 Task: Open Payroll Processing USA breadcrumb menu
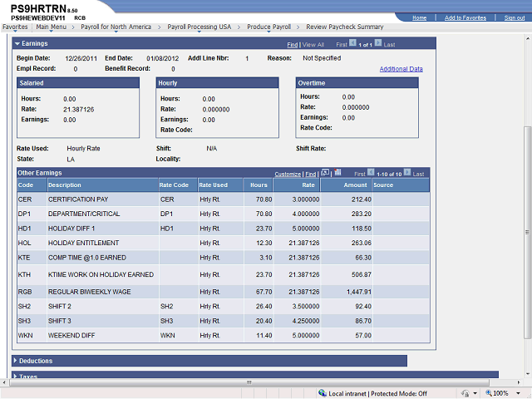(199, 27)
